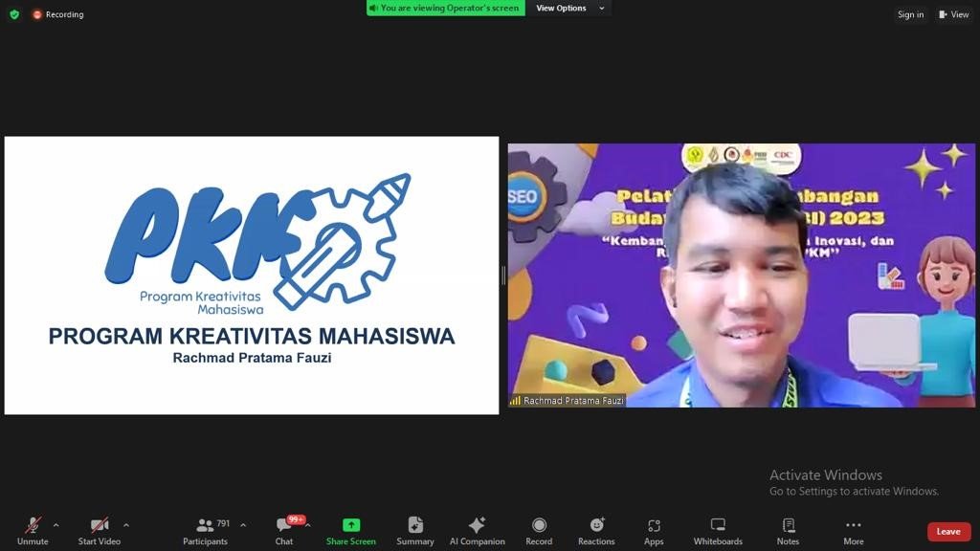Open Zoom Apps

pos(654,530)
